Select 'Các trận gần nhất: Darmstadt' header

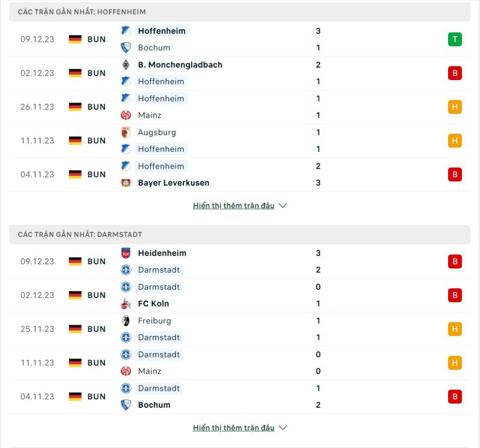(x=240, y=235)
